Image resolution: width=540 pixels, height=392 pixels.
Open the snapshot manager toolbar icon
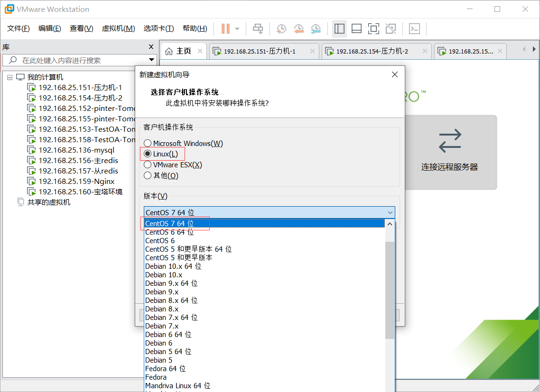(316, 28)
